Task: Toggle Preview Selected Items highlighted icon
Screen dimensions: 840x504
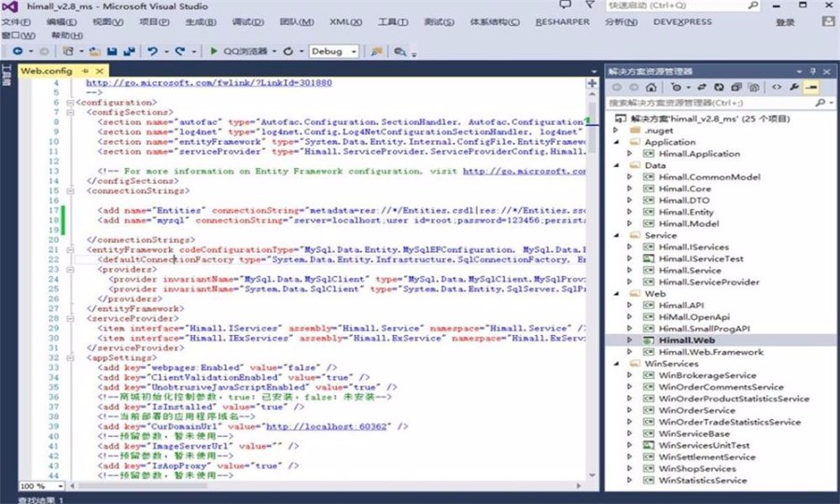Action: (x=812, y=87)
